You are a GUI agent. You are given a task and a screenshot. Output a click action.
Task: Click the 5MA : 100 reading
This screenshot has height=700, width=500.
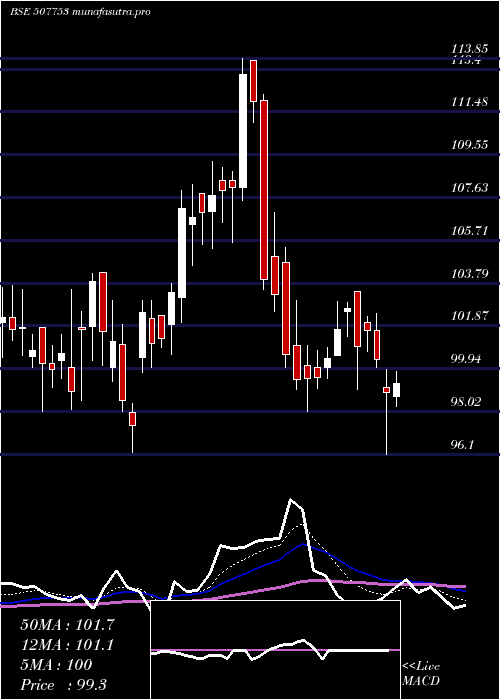[x=56, y=665]
